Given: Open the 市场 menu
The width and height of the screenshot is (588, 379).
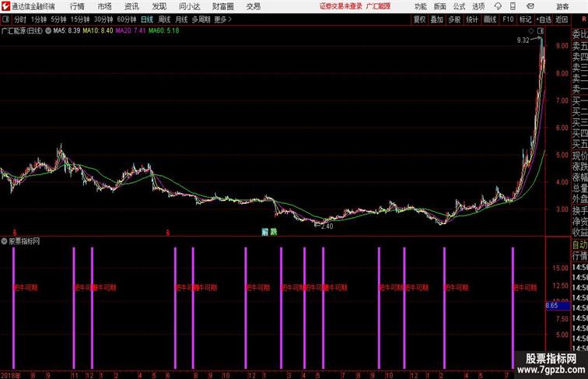Looking at the screenshot, I should (104, 6).
